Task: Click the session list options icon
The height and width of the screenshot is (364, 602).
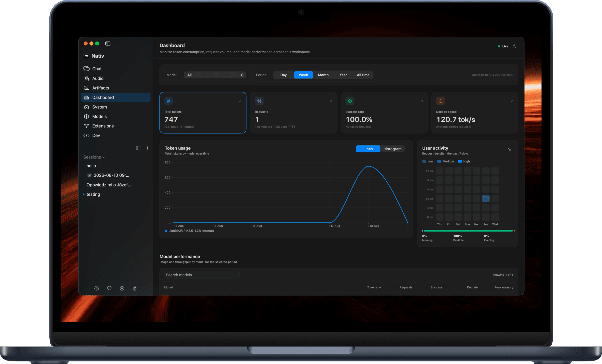Action: coord(138,148)
